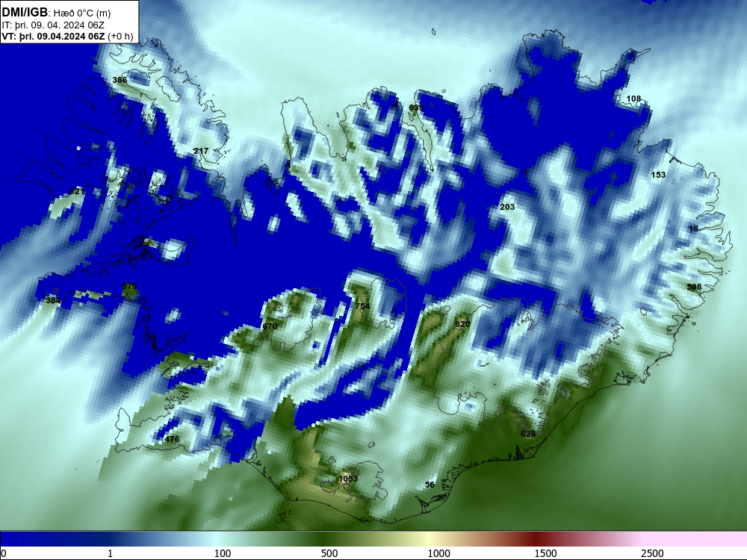
Task: Click the 628 value on the map
Action: pyautogui.click(x=528, y=434)
